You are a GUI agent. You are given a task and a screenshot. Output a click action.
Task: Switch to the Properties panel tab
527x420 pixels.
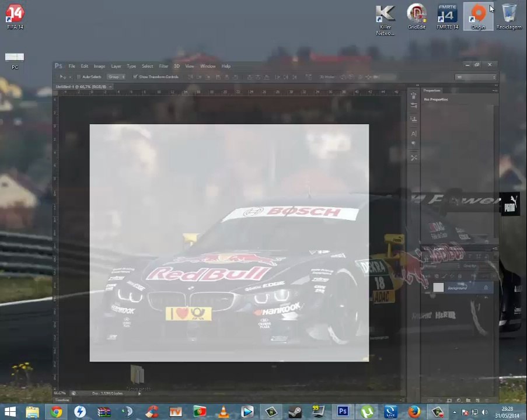click(x=431, y=90)
